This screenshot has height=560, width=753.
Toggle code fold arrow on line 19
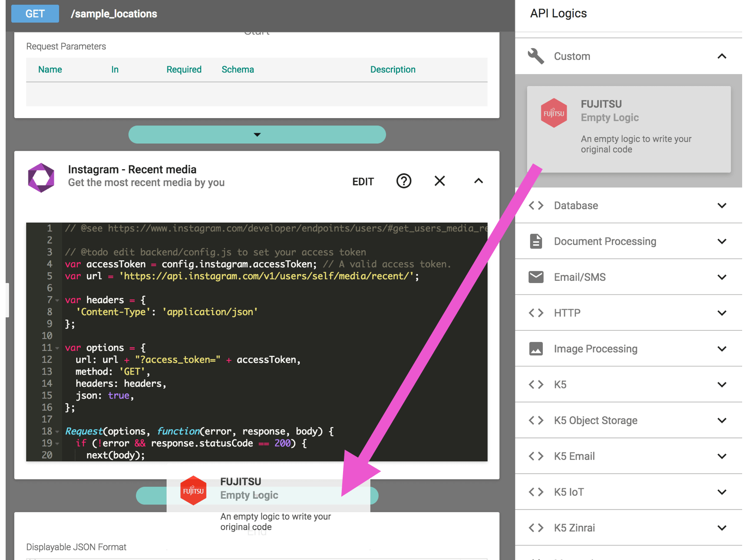[x=57, y=444]
